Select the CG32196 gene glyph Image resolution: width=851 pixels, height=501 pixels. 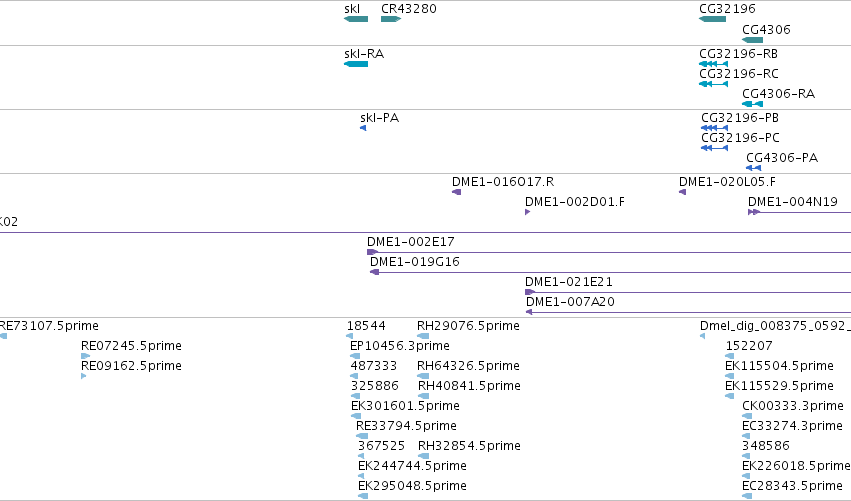point(713,20)
